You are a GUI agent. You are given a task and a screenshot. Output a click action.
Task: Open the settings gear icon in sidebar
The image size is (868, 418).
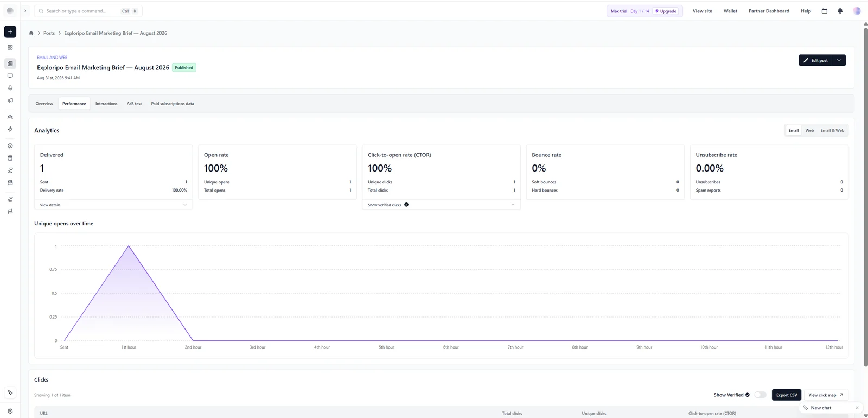(10, 411)
